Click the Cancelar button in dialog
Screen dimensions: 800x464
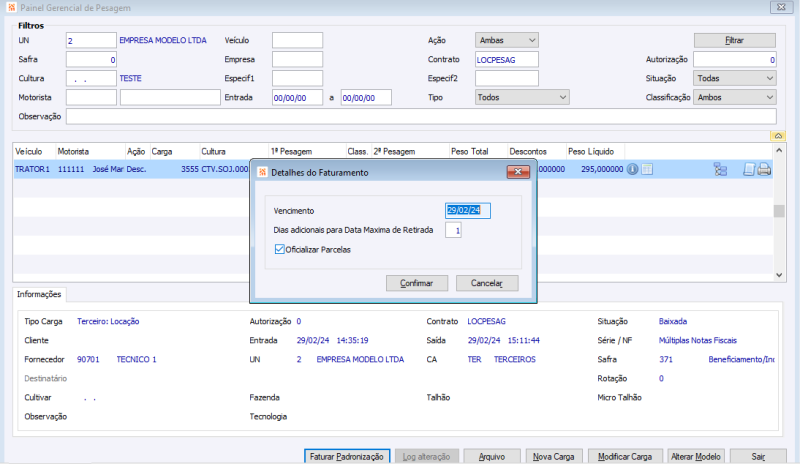[487, 283]
